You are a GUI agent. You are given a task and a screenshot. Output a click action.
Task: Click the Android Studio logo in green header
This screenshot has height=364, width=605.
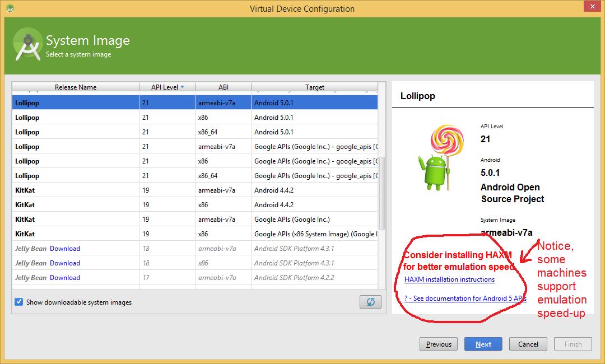28,45
